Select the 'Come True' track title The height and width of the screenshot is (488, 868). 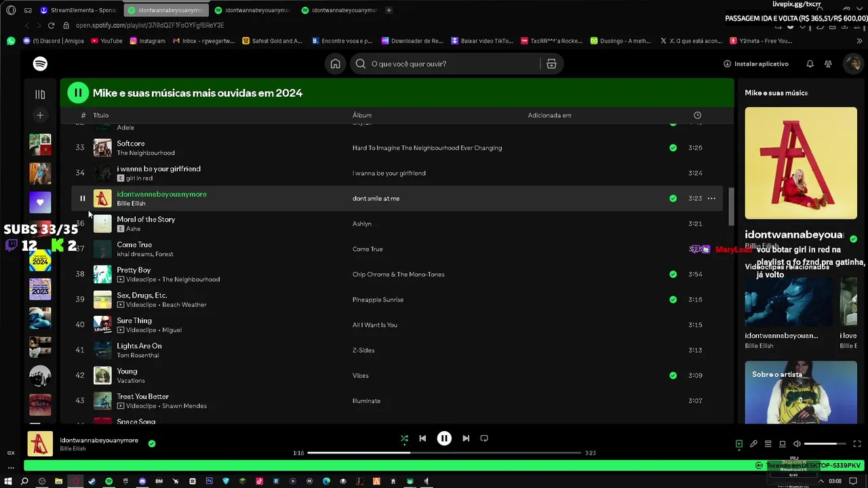[134, 245]
